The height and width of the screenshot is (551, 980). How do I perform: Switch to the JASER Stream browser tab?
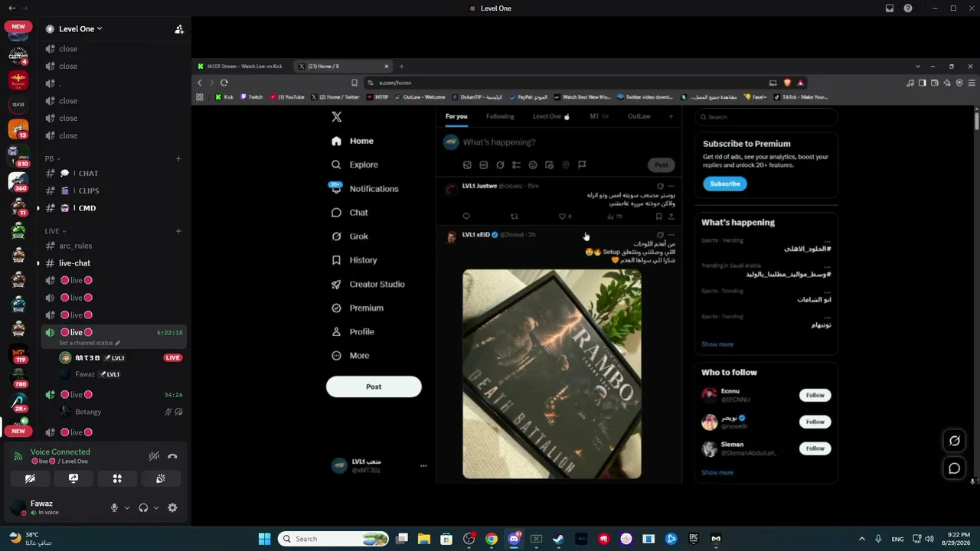[243, 67]
